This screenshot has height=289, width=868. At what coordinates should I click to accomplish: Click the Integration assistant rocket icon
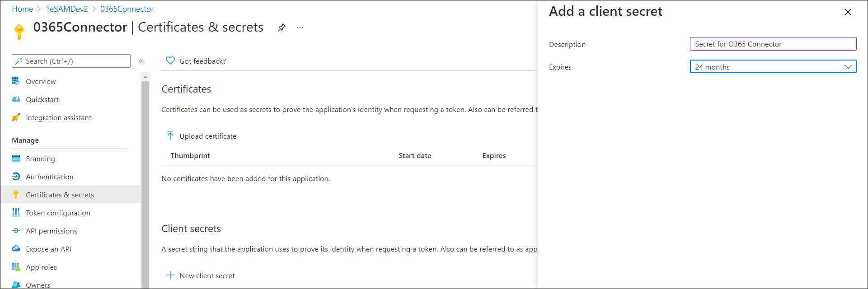pos(16,117)
